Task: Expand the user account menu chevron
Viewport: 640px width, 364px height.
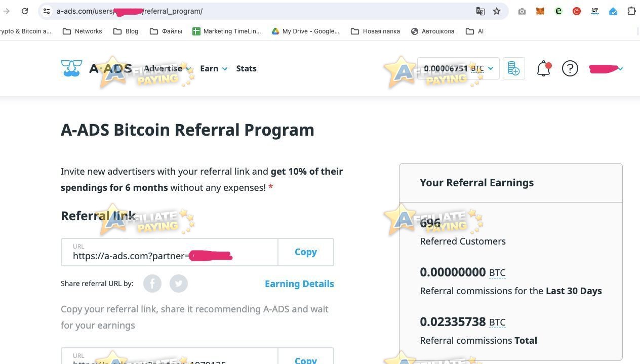Action: (620, 68)
